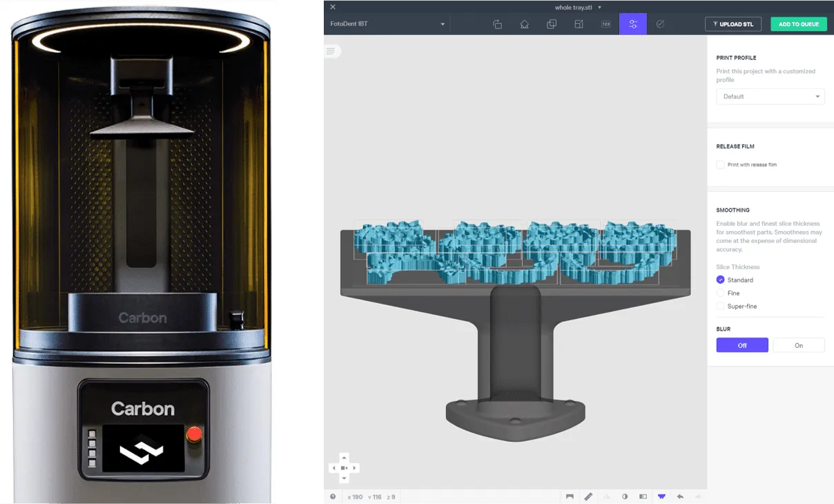The width and height of the screenshot is (834, 504).
Task: Click the 'x 190' coordinate readout
Action: click(x=356, y=496)
